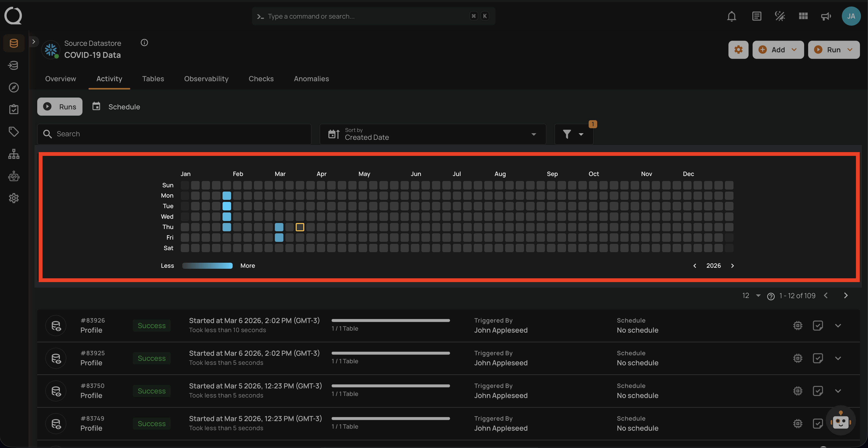The image size is (868, 448).
Task: Open the Source Datastores panel in sidebar
Action: (x=14, y=43)
